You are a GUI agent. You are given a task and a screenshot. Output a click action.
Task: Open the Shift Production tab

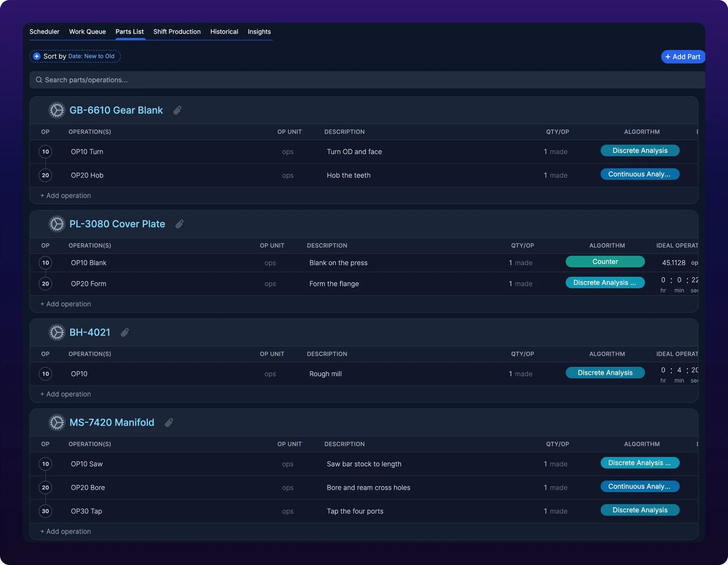pos(177,32)
